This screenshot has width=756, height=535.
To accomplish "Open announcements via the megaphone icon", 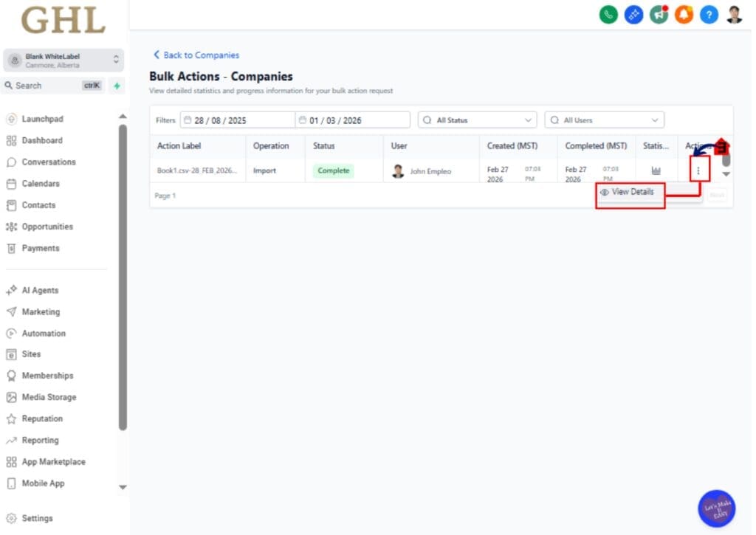I will 659,14.
